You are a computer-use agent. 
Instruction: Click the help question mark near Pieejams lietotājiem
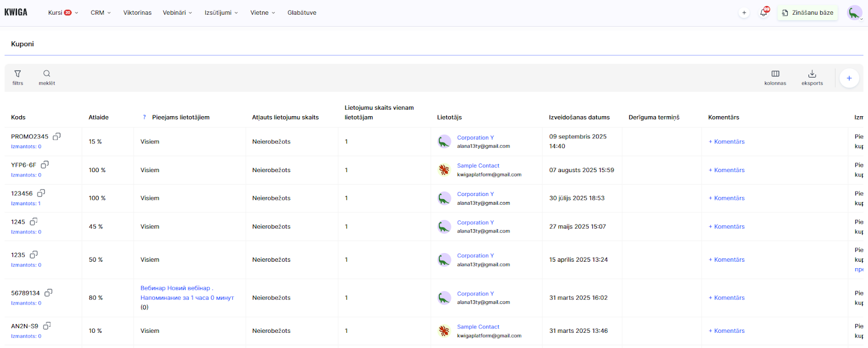point(144,117)
